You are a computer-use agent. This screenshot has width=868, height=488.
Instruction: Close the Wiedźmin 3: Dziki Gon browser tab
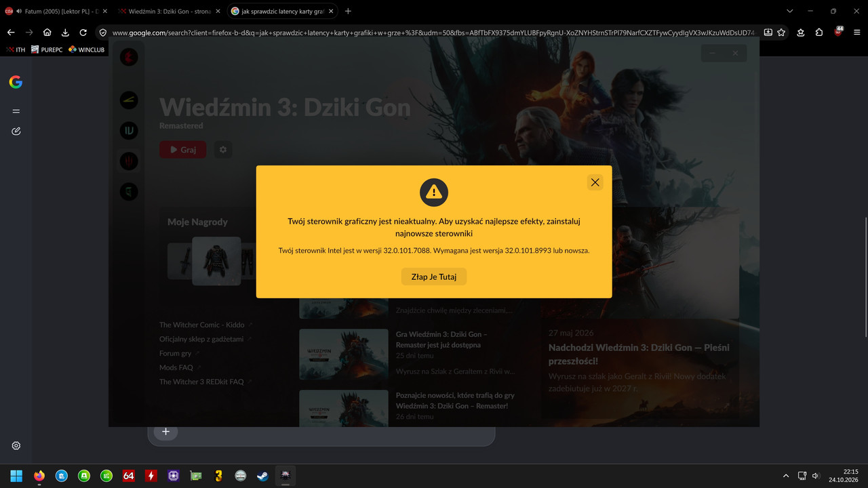pos(217,12)
